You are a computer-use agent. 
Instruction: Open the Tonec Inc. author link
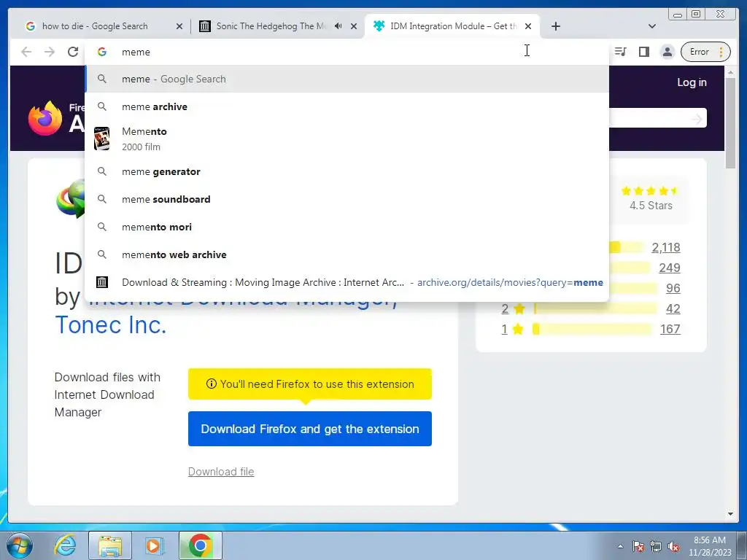tap(111, 325)
